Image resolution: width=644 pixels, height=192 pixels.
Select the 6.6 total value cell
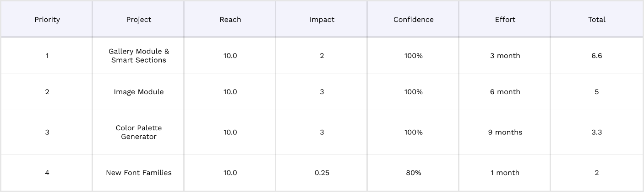tap(597, 56)
